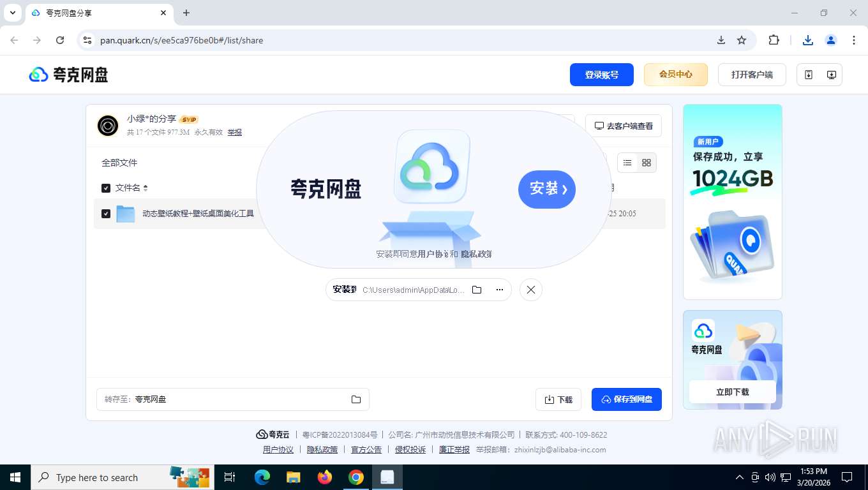Click the 登录账号 login button
The height and width of the screenshot is (490, 868).
pyautogui.click(x=602, y=75)
